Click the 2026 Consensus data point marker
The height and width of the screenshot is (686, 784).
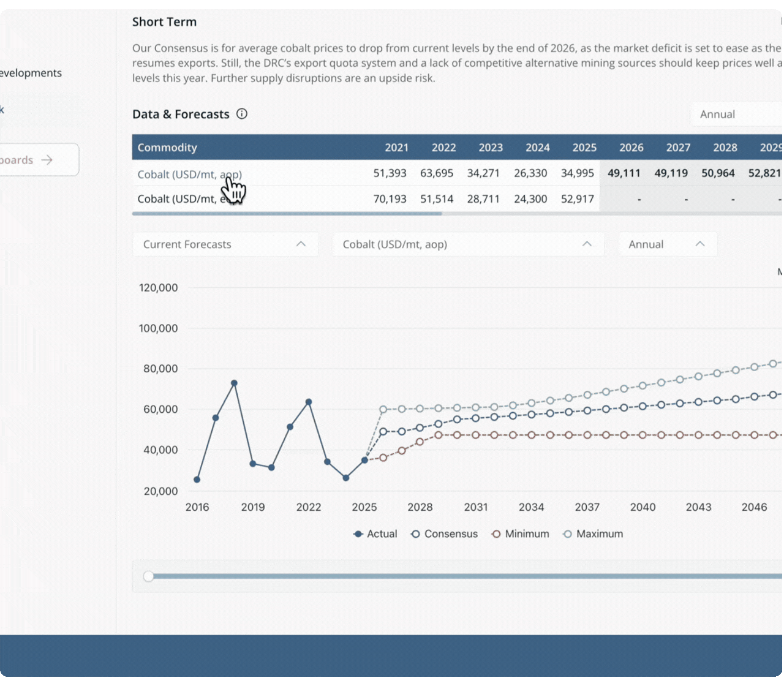point(383,432)
